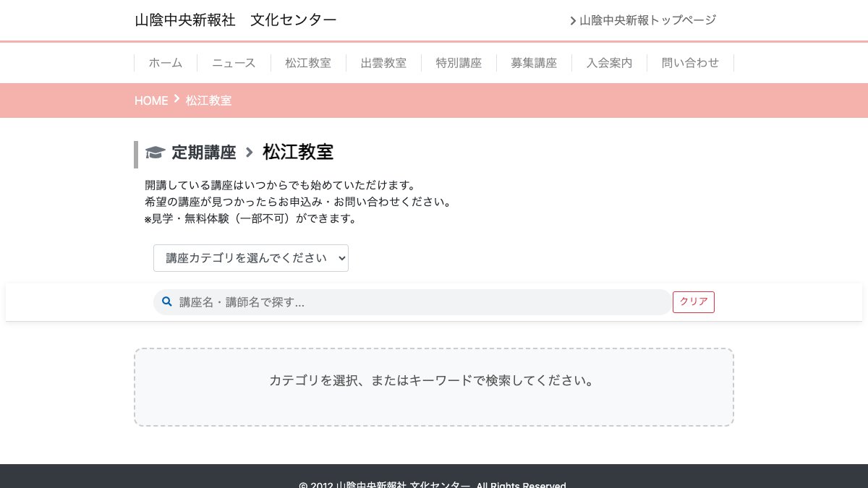868x488 pixels.
Task: Select 松江教室 in the navigation bar
Action: tap(308, 63)
